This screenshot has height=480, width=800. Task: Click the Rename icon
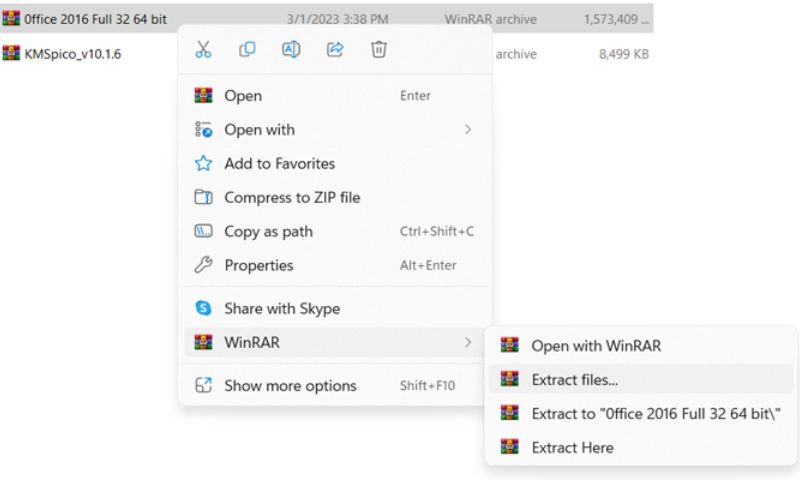[x=291, y=49]
